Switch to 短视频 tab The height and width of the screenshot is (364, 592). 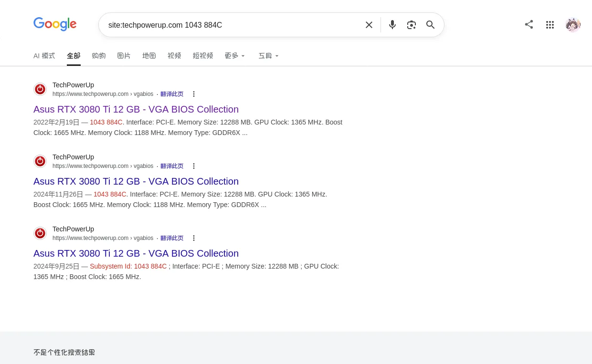pyautogui.click(x=203, y=56)
